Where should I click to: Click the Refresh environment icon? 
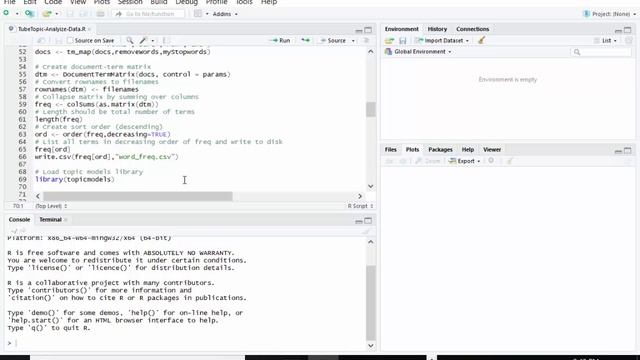tap(629, 40)
